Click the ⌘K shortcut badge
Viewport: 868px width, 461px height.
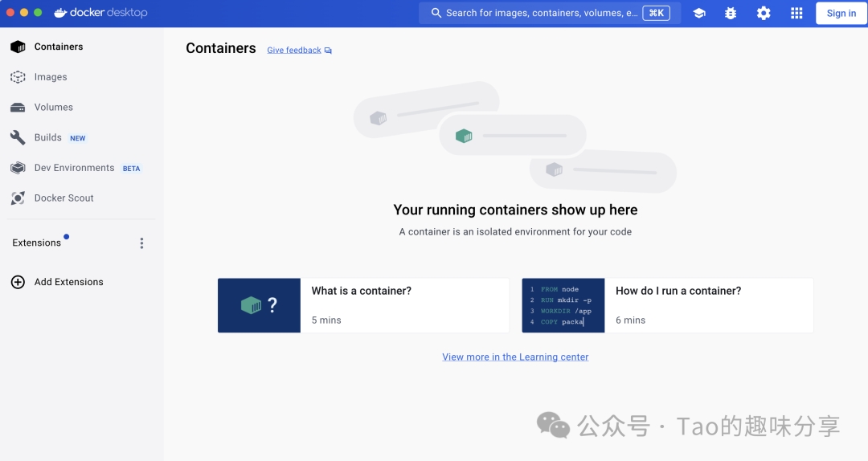coord(656,14)
